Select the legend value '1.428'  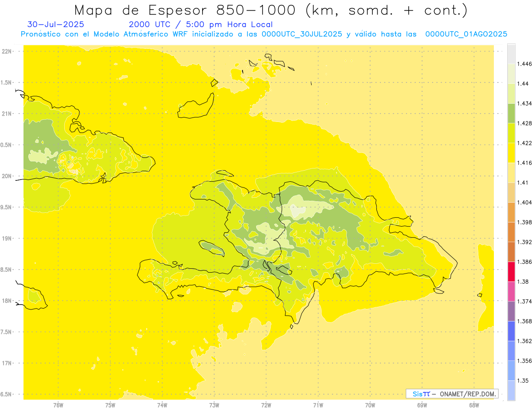(x=524, y=123)
